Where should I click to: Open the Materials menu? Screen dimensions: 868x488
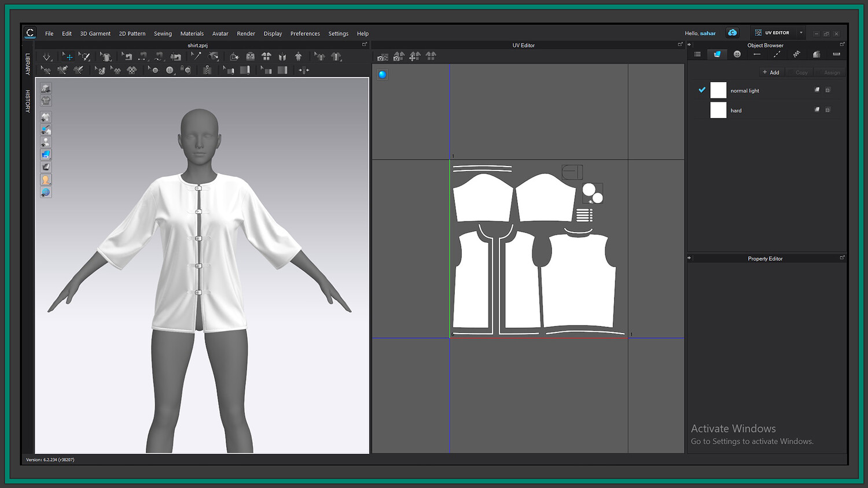192,34
